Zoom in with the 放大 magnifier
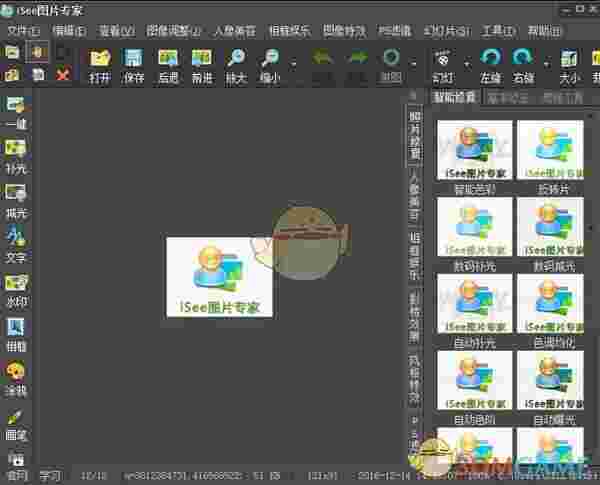The width and height of the screenshot is (600, 485). [x=236, y=66]
